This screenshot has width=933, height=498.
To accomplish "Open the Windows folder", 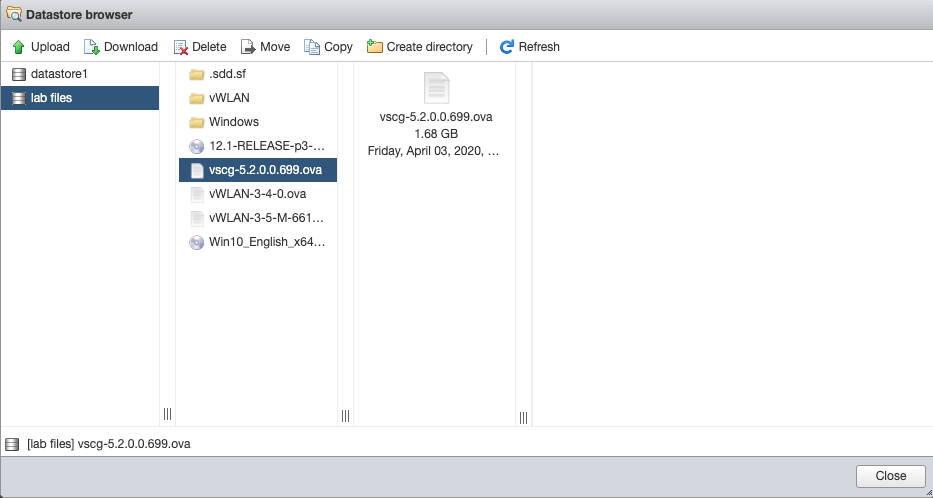I will coord(233,122).
